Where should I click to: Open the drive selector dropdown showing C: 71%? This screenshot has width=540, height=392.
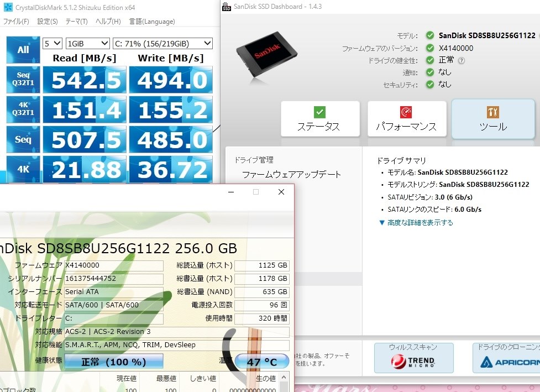click(x=162, y=44)
